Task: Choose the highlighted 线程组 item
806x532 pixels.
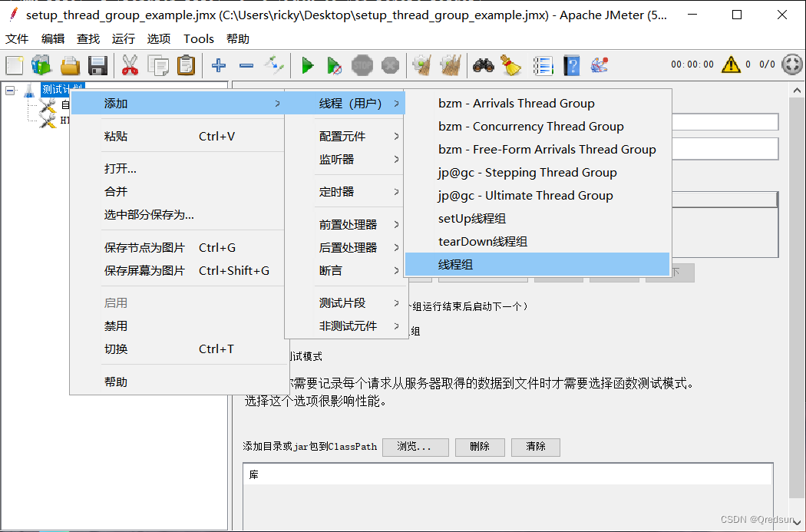Action: pos(537,265)
